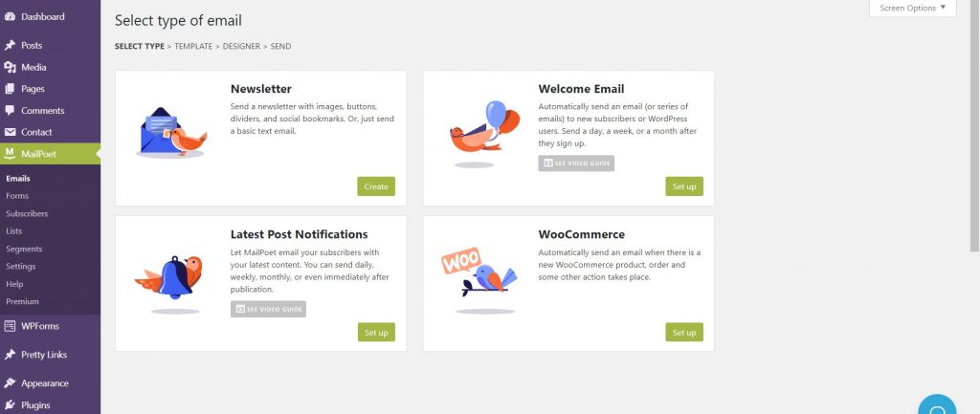Click the Posts pushpin icon
The width and height of the screenshot is (980, 414).
pos(10,46)
